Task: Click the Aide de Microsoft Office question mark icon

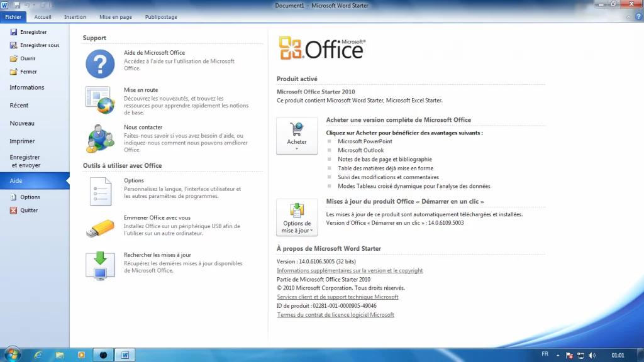Action: click(100, 63)
